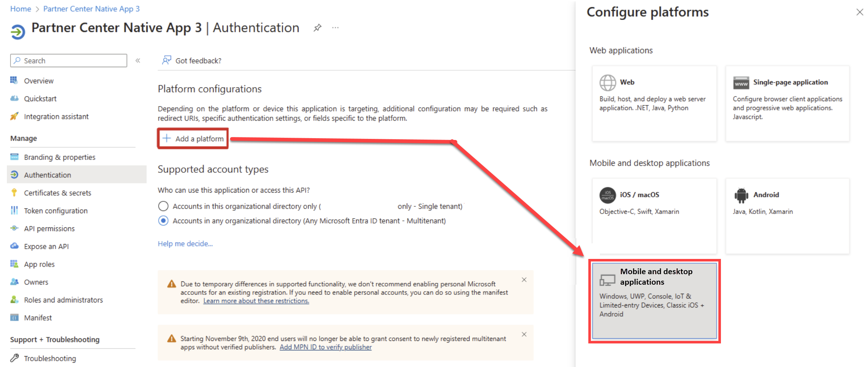Viewport: 868px width, 367px height.
Task: Click Add MPN ID to verify publisher
Action: 325,347
